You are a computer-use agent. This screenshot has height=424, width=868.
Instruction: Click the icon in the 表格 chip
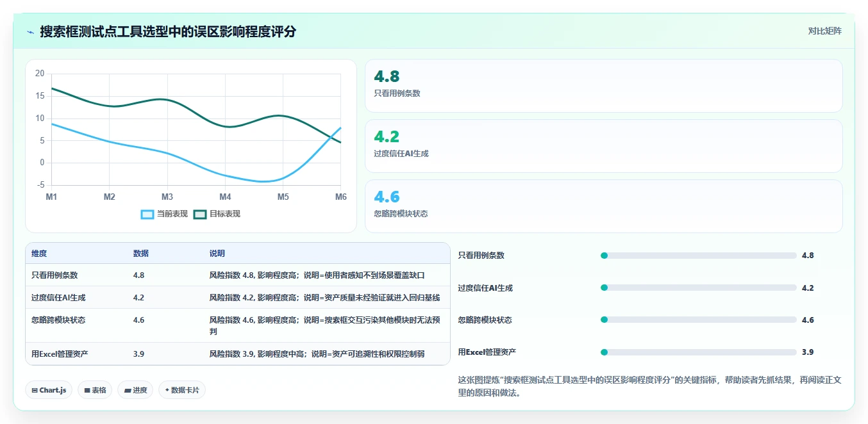click(87, 390)
